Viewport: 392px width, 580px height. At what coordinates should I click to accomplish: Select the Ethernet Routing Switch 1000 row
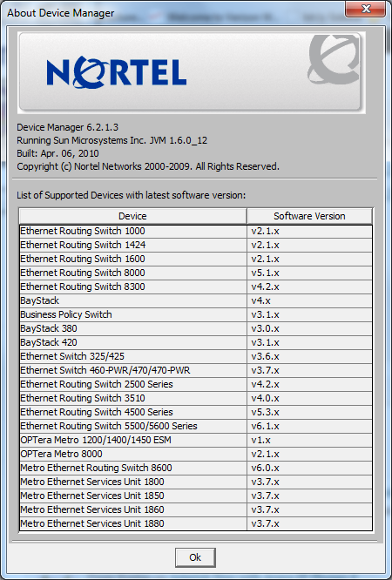point(196,231)
